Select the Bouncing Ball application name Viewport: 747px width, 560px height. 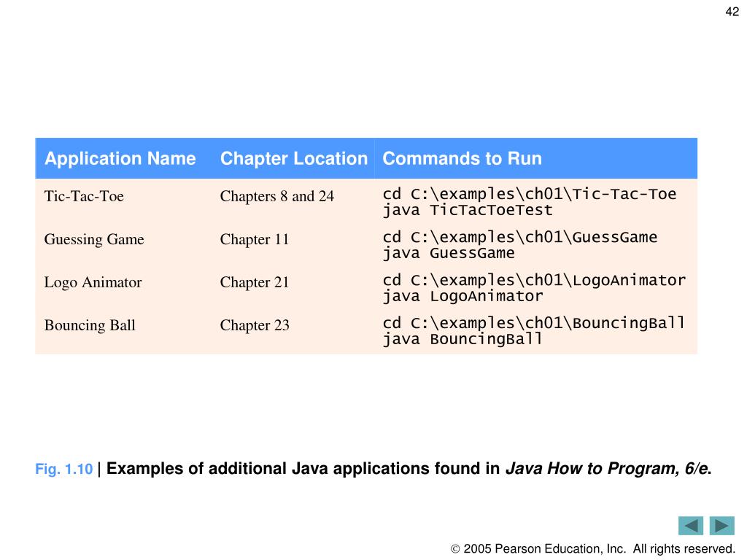90,325
